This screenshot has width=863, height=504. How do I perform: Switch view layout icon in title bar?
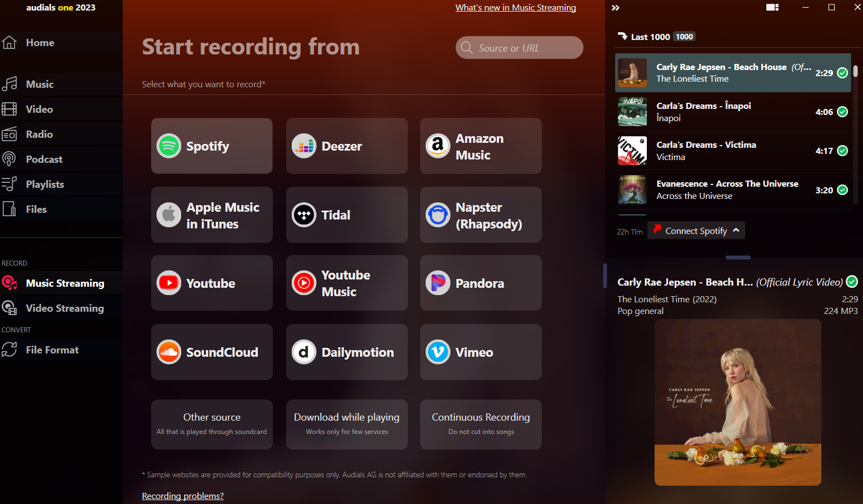[772, 7]
